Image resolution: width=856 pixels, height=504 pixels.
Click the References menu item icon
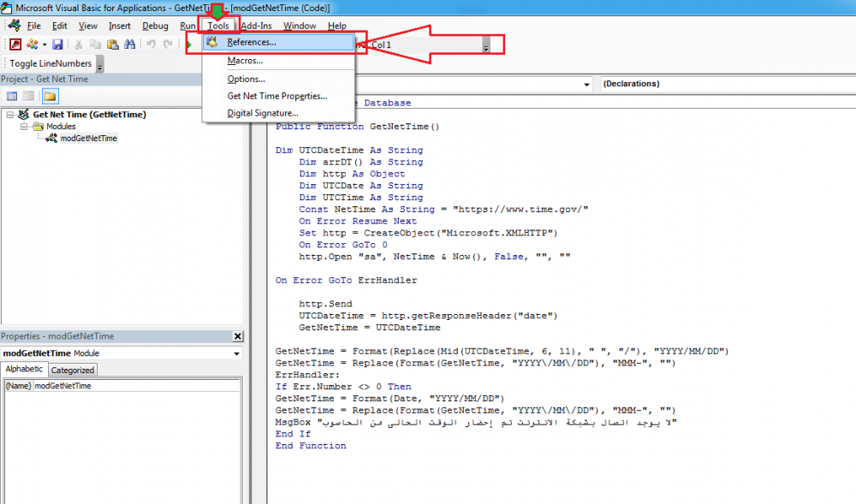pos(212,42)
